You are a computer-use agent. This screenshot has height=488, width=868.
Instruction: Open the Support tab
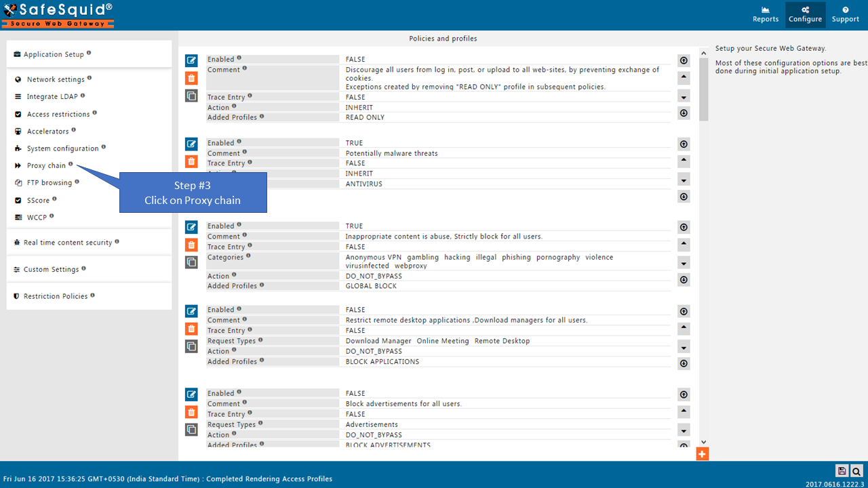tap(845, 15)
